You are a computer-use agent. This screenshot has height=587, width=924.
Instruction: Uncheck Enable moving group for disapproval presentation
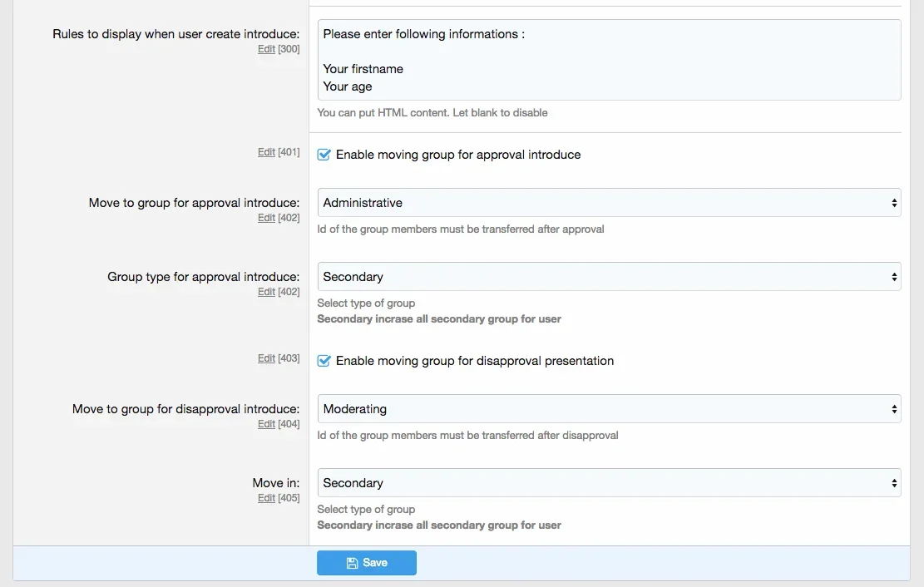click(x=324, y=361)
